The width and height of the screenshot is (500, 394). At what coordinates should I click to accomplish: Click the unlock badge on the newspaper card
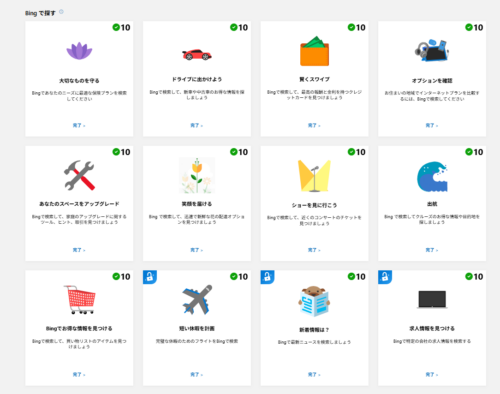267,277
